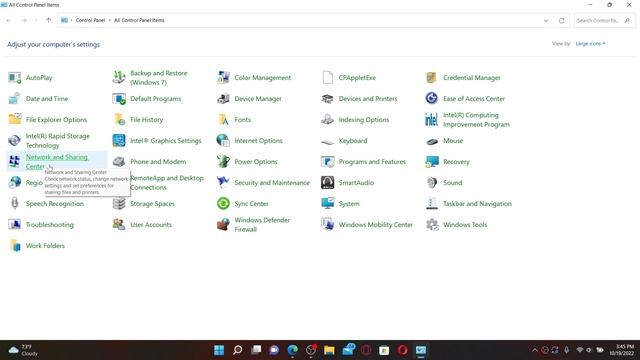The width and height of the screenshot is (640, 360).
Task: Click the Internet Options globe icon
Action: point(223,140)
